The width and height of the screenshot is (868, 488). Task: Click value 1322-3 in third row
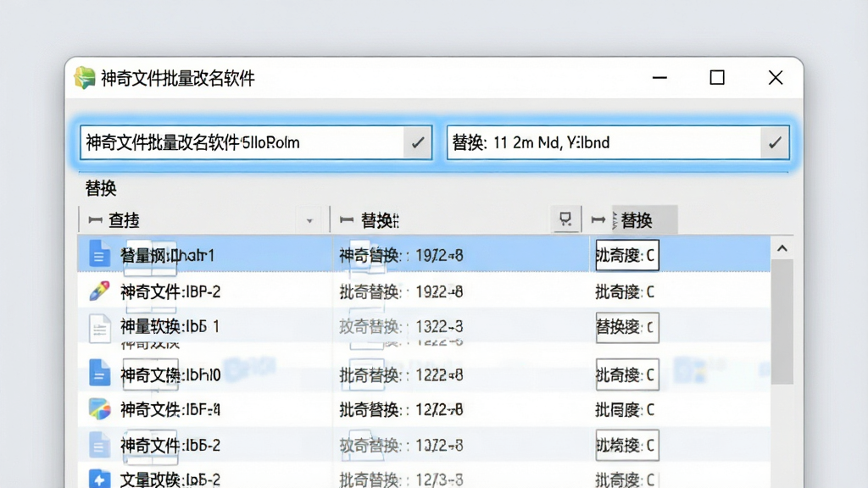[x=439, y=326]
